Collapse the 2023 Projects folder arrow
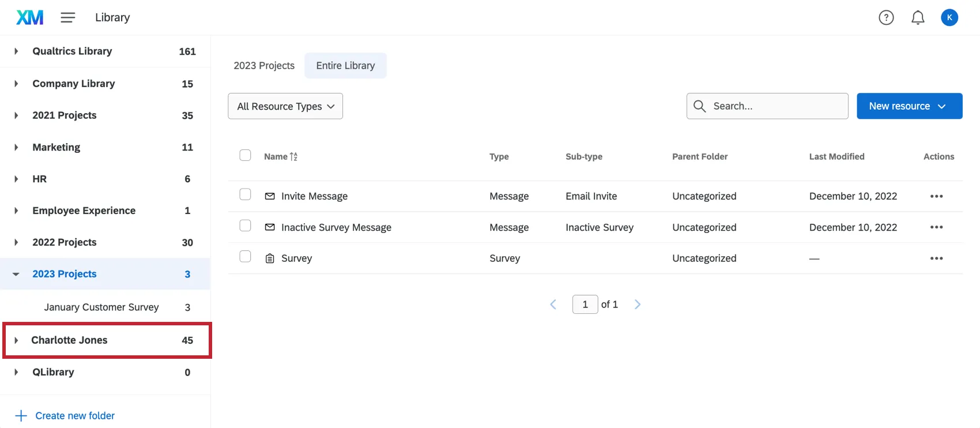 pyautogui.click(x=16, y=274)
